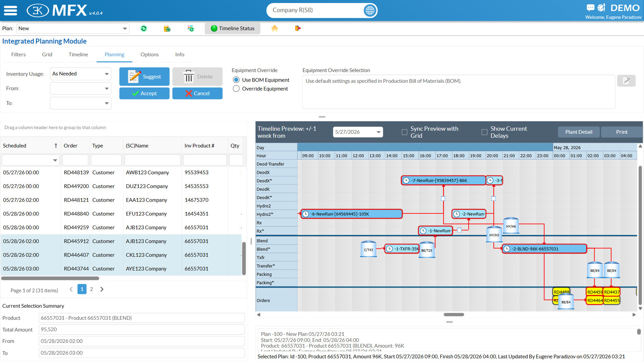Screen dimensions: 644x362
Task: Click the BE/T25 tank icon
Action: tap(427, 250)
